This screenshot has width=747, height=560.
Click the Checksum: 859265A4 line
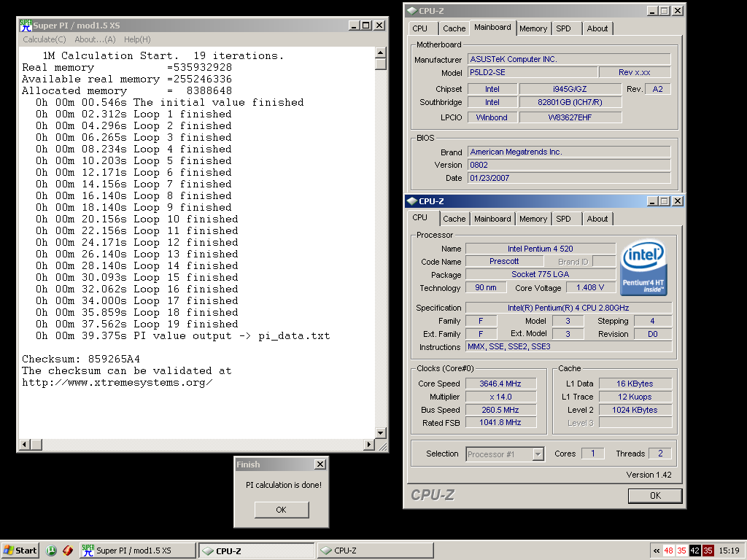pos(81,359)
